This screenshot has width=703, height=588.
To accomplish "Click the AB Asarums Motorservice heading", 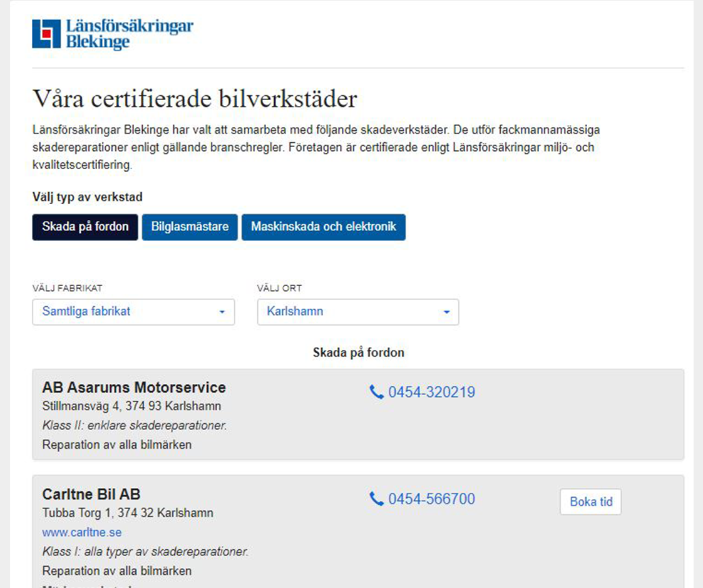I will (134, 387).
